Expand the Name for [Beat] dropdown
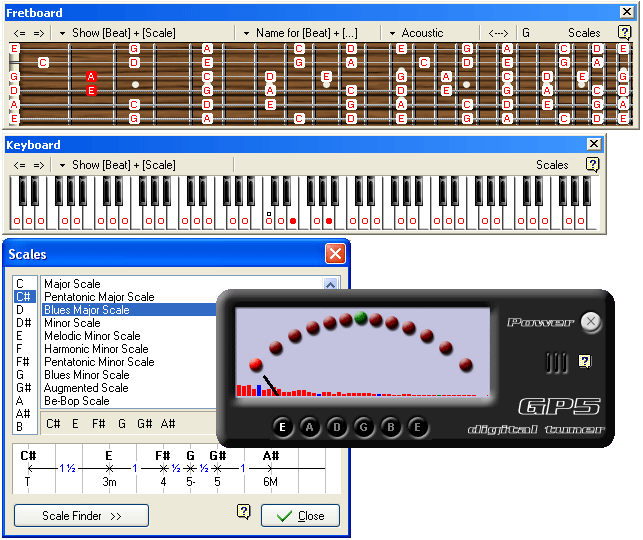Screen dimensions: 643x540 [x=300, y=33]
